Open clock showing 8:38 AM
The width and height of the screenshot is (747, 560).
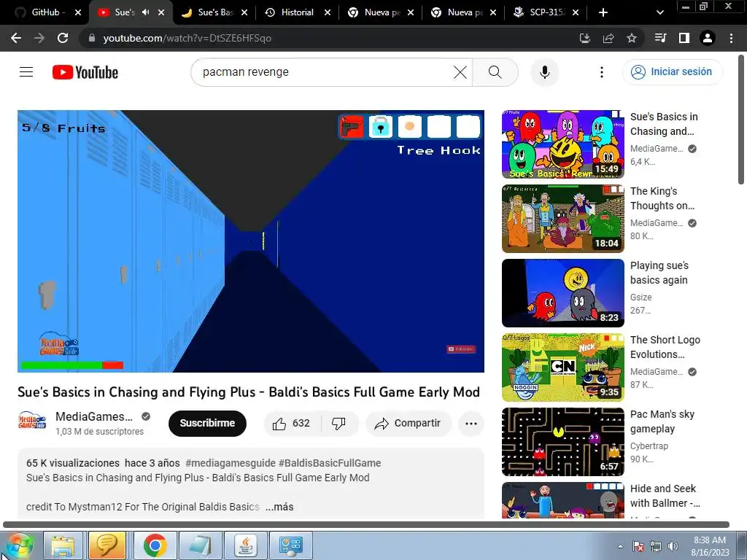point(710,546)
